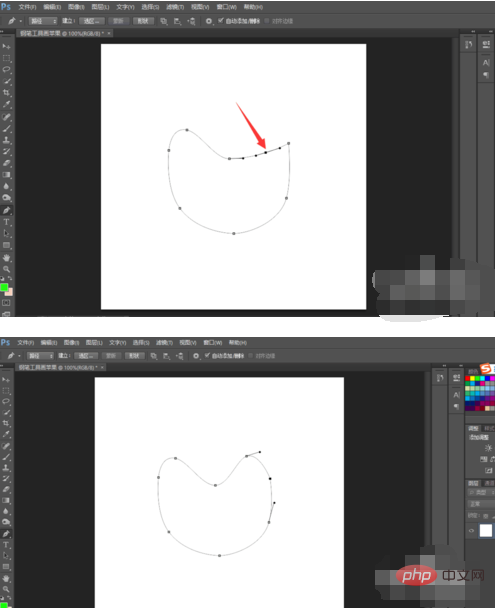Click yellow swatch in lower window Swatches panel
495x608 pixels.
(472, 378)
